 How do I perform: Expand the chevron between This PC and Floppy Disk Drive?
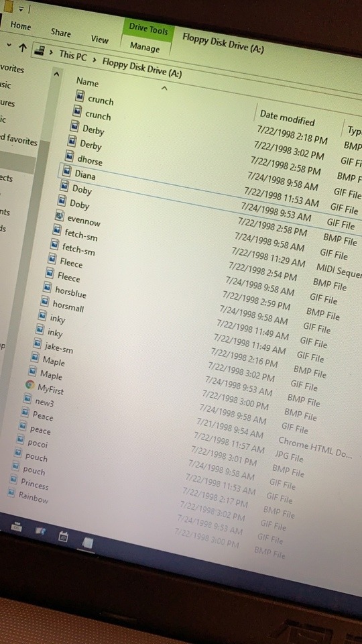[94, 60]
